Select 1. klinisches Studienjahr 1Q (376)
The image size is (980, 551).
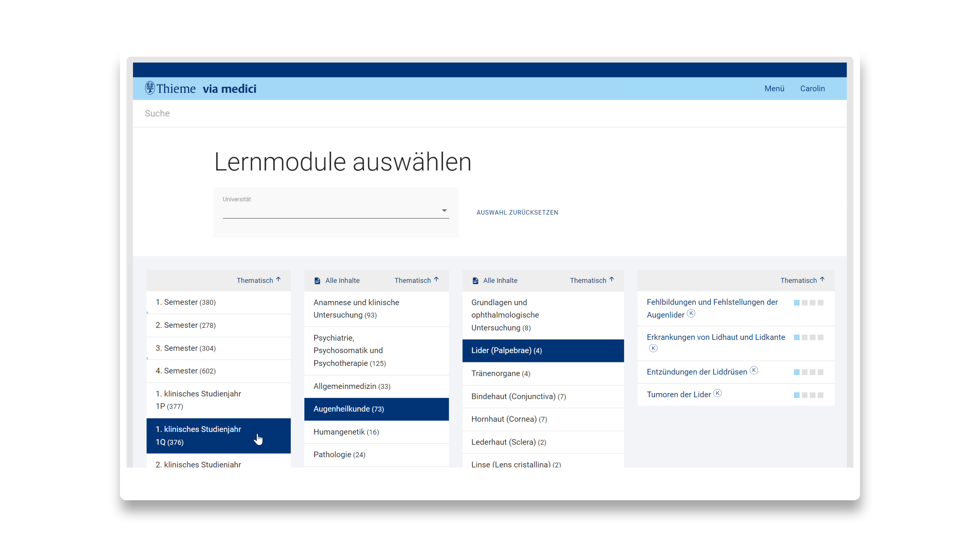(218, 436)
